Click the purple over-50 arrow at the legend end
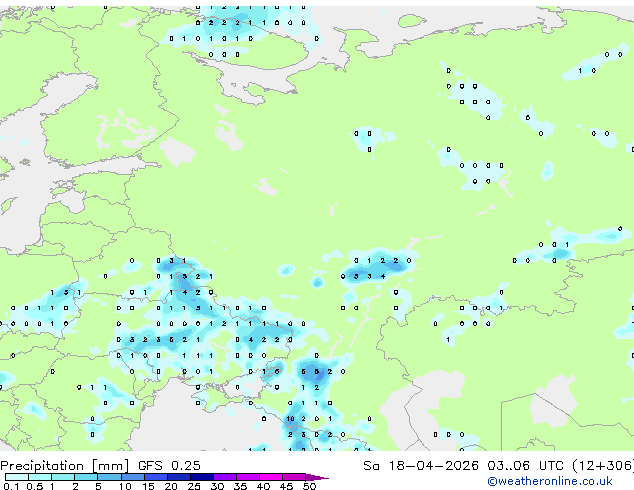Image resolution: width=634 pixels, height=490 pixels. pos(317,477)
